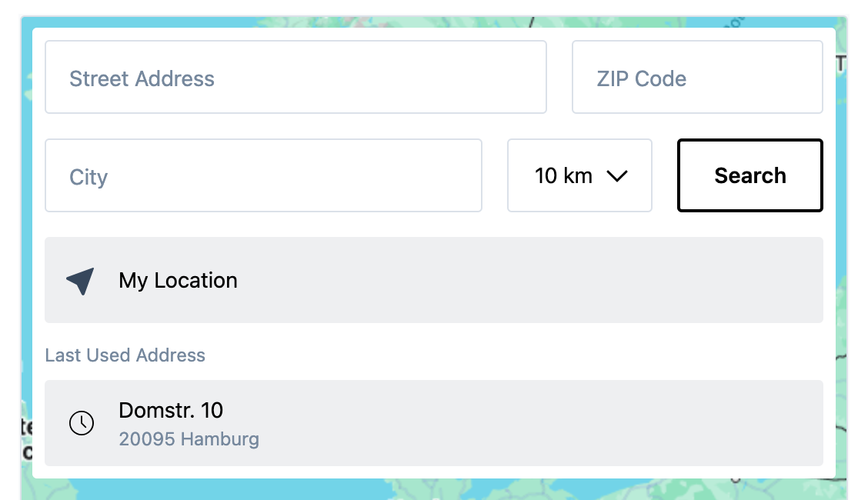The image size is (868, 500).
Task: Click the clock icon beside Domstr. 10
Action: [x=82, y=423]
